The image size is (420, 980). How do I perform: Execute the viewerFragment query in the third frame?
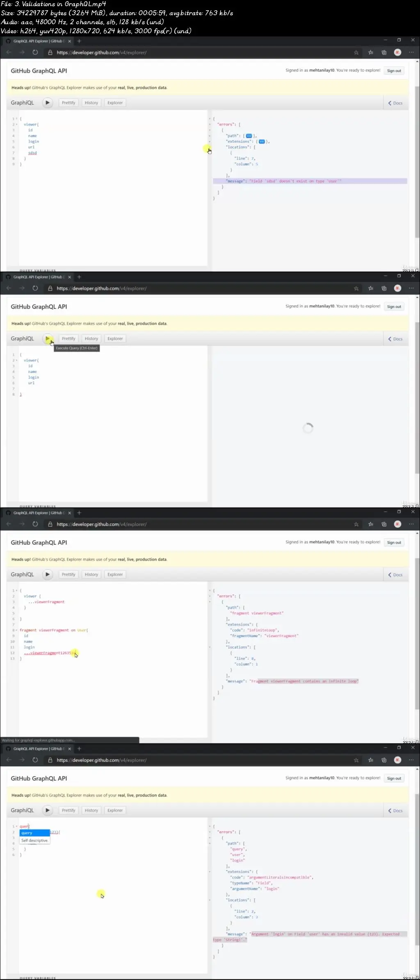tap(48, 575)
